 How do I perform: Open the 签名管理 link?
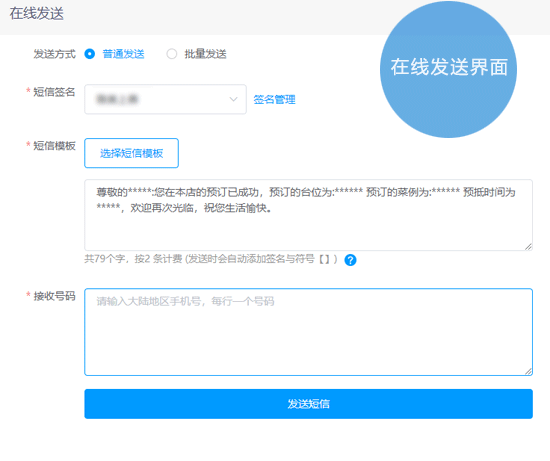point(274,100)
